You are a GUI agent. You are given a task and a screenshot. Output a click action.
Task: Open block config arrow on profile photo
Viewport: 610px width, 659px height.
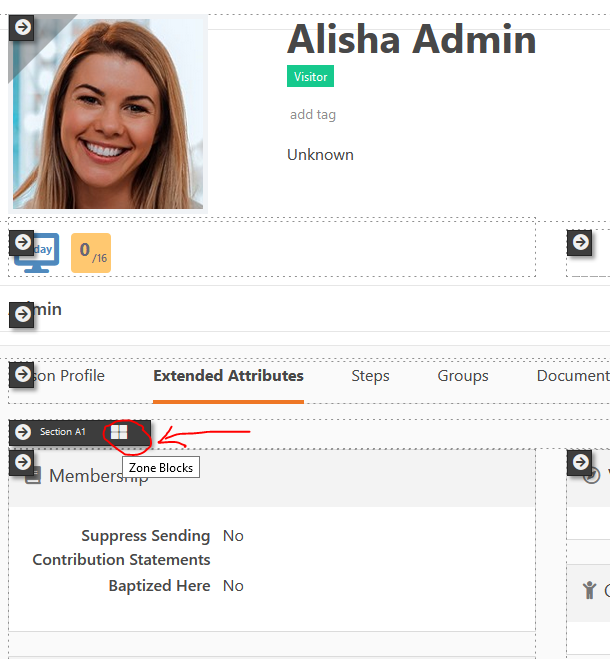(x=22, y=28)
